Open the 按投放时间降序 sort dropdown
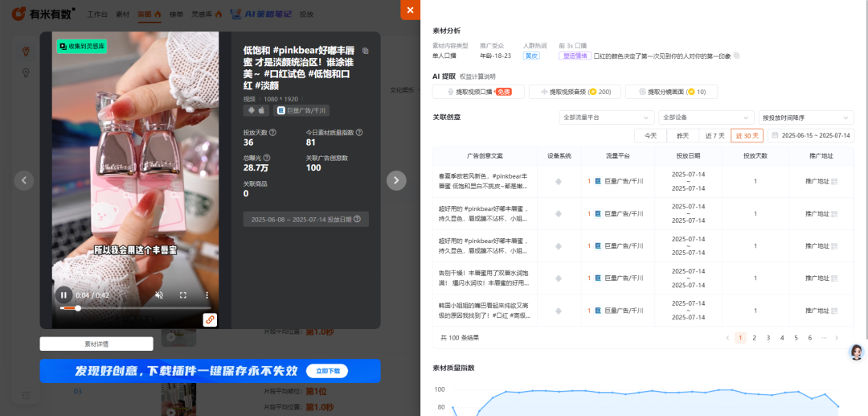 click(x=805, y=117)
